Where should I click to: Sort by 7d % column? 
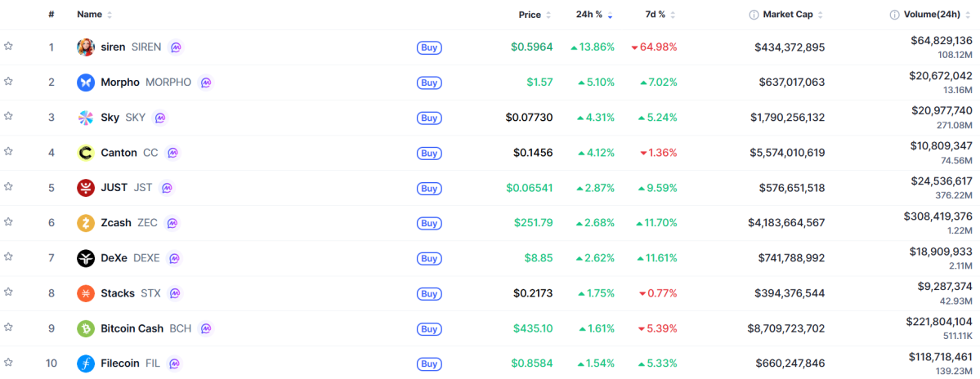click(660, 15)
